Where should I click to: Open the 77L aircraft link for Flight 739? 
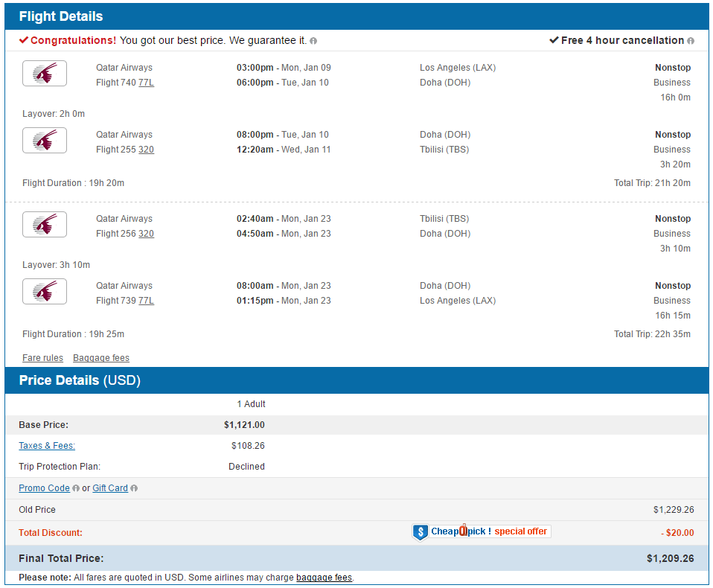coord(146,301)
